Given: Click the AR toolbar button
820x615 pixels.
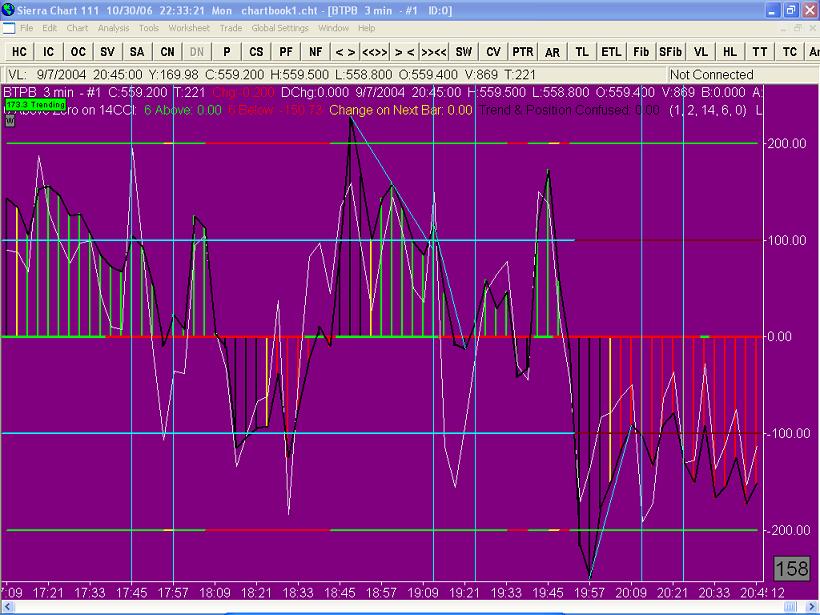Looking at the screenshot, I should pos(552,52).
